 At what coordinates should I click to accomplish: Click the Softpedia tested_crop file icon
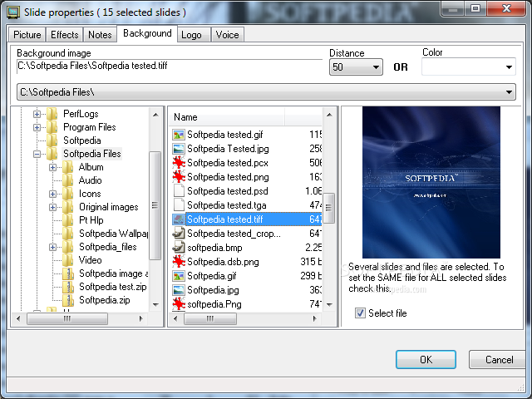(x=179, y=234)
